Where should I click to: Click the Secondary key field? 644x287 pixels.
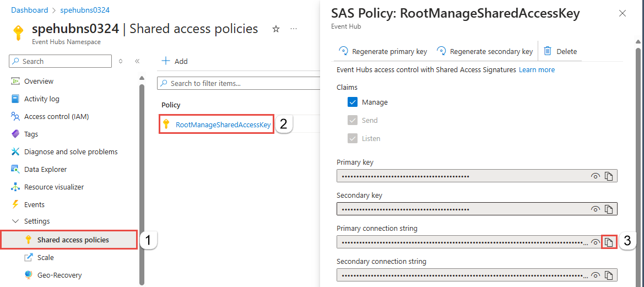(x=477, y=209)
